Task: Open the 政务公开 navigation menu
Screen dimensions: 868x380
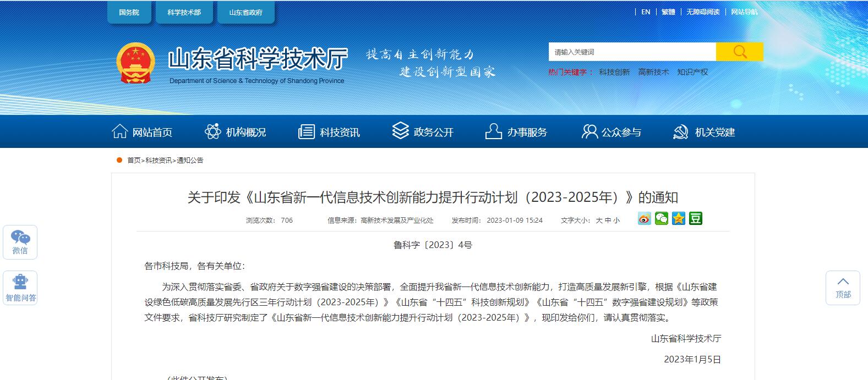Action: (423, 132)
